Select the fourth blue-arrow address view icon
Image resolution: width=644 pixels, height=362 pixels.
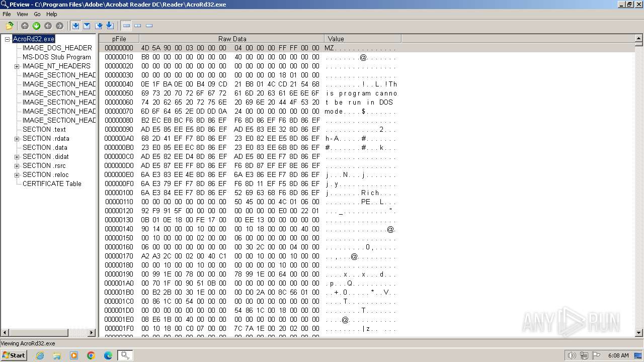click(x=110, y=26)
